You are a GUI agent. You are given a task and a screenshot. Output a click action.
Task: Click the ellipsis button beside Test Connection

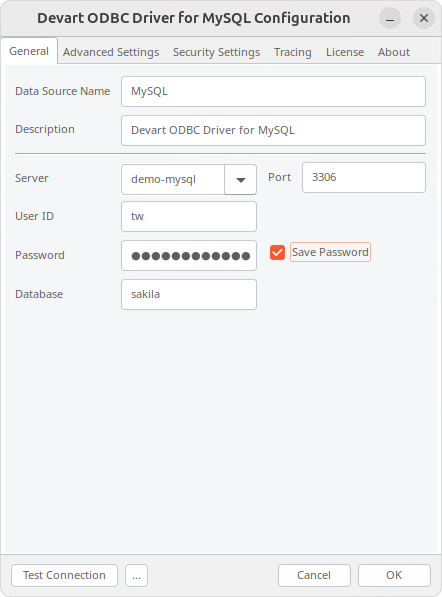pos(136,575)
